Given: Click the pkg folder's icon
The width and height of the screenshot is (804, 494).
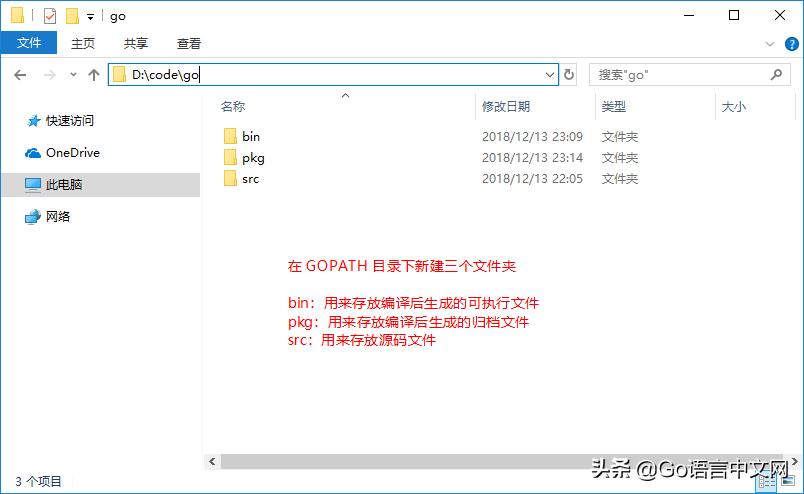Looking at the screenshot, I should [230, 157].
